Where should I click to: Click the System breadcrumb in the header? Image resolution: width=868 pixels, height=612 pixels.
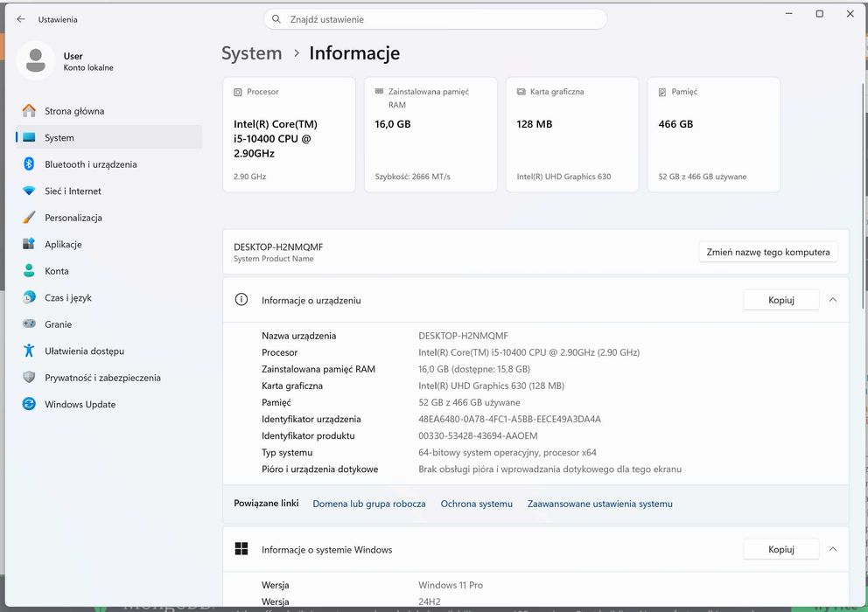pyautogui.click(x=252, y=53)
